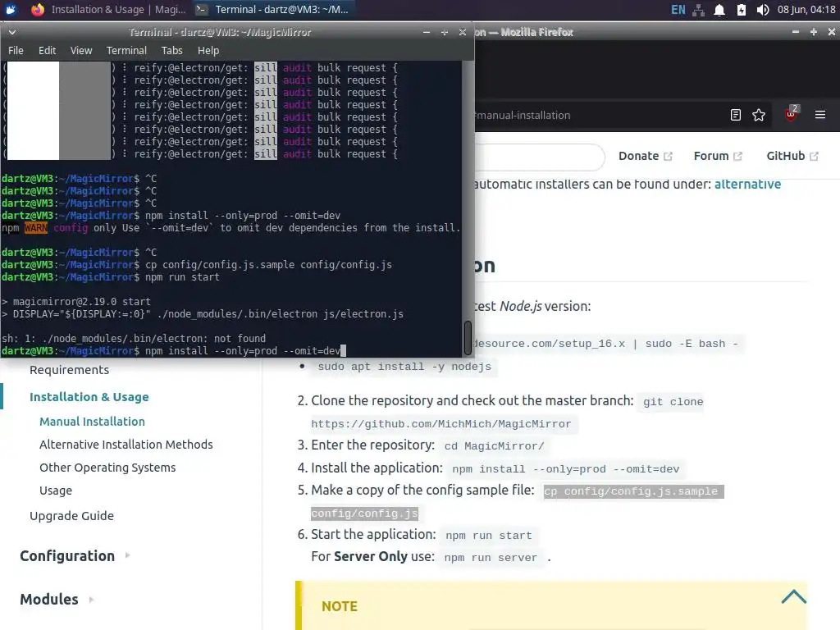This screenshot has width=840, height=630.
Task: Open the Edit menu in Terminal
Action: click(x=47, y=50)
